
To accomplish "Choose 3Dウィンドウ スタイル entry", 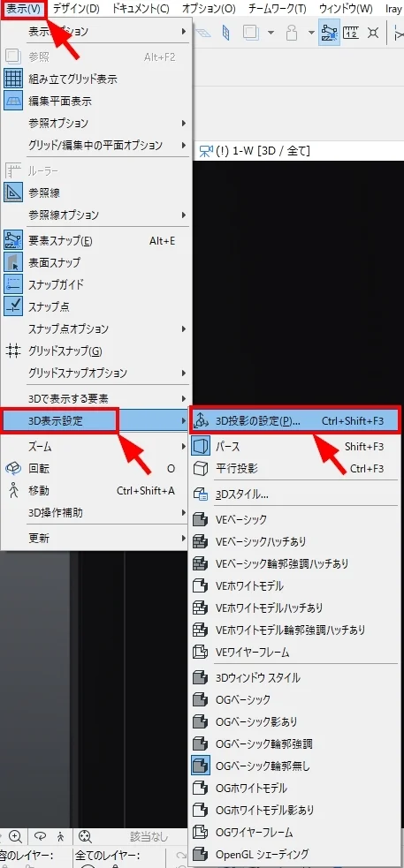I will (294, 677).
